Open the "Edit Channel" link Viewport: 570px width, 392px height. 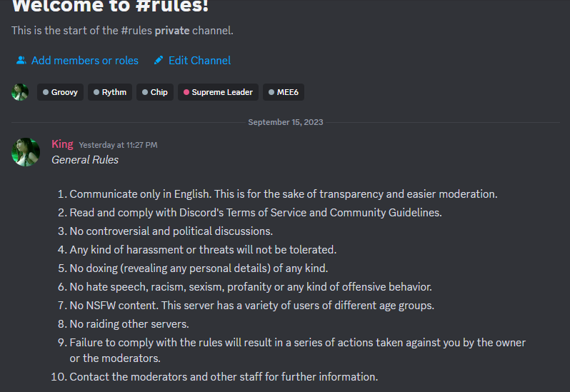pyautogui.click(x=199, y=61)
